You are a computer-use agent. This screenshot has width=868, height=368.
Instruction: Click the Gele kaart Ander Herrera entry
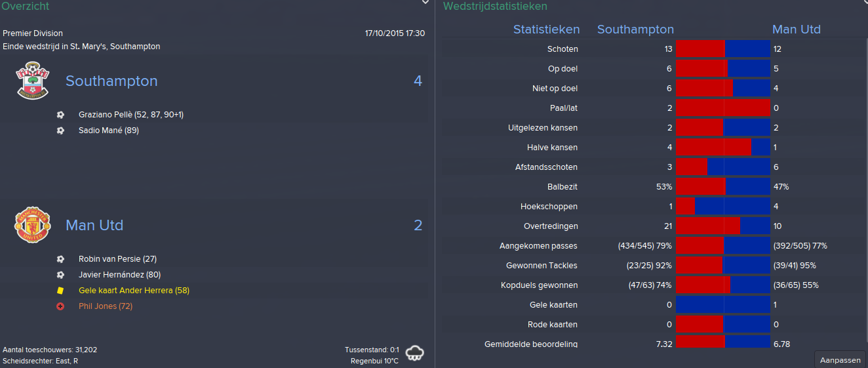134,291
